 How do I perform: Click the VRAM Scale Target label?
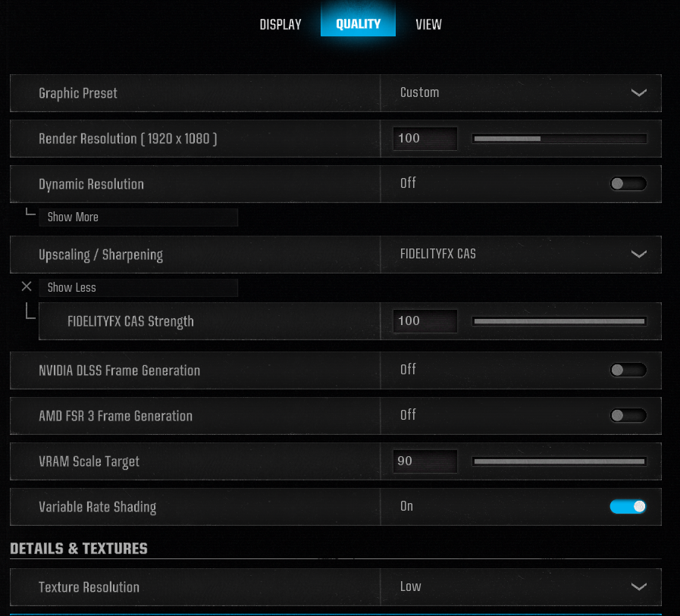(x=89, y=462)
